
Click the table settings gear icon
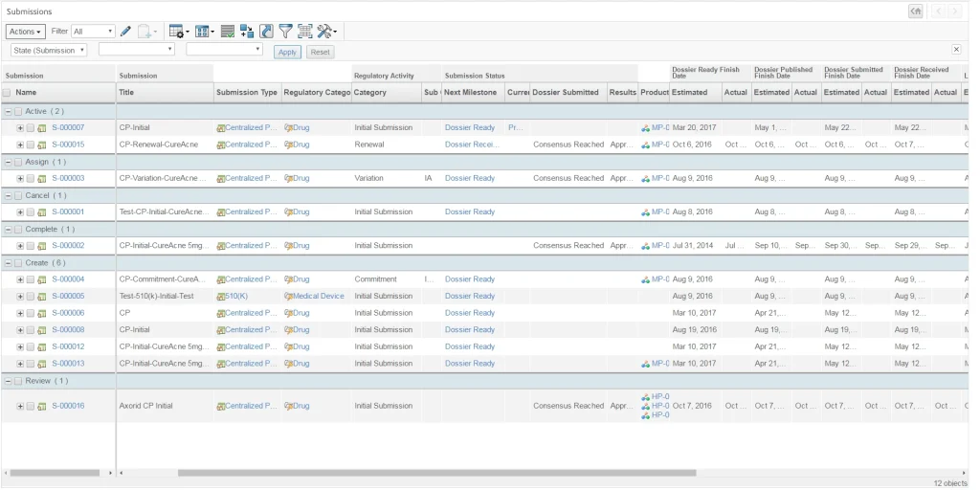[176, 32]
